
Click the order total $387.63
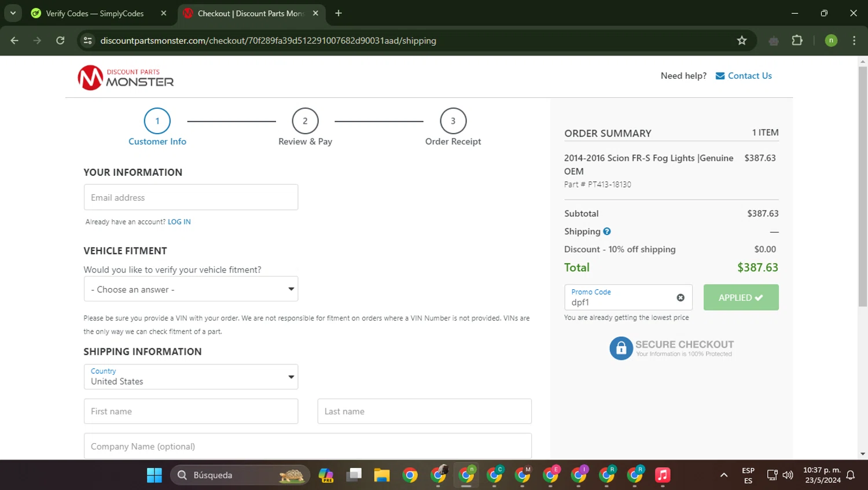757,267
